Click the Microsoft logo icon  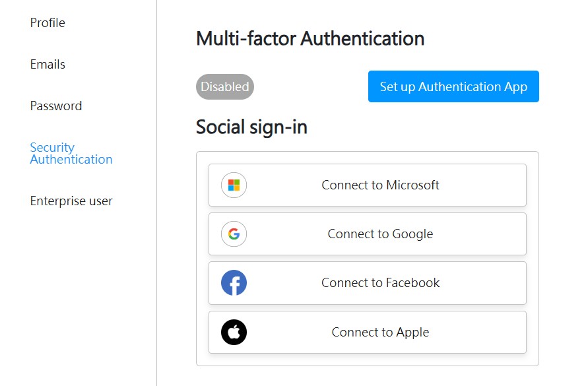point(234,185)
